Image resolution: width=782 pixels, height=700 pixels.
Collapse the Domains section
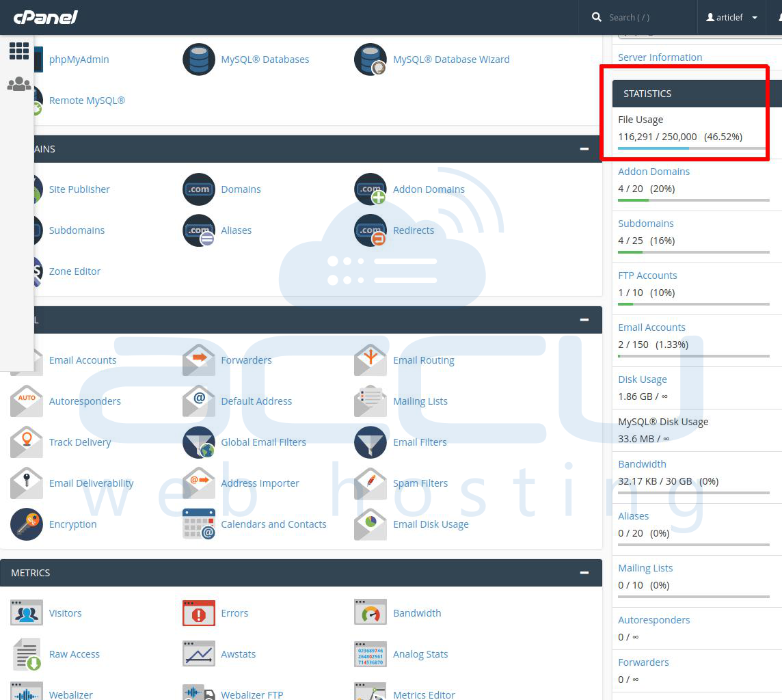point(584,149)
